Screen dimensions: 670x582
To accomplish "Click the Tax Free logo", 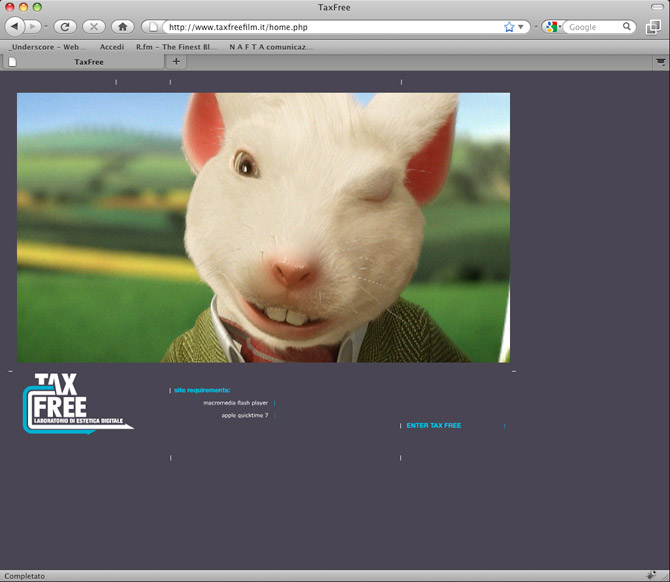I will [x=78, y=403].
